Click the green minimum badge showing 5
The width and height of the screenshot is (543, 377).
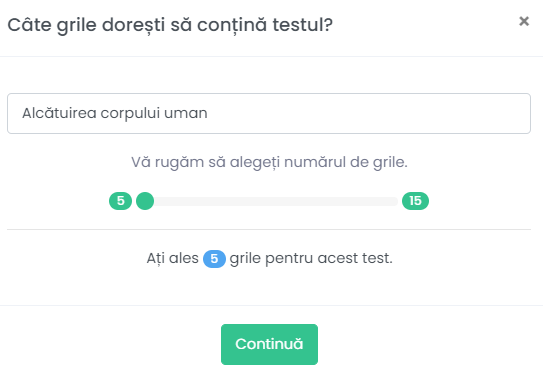tap(121, 201)
